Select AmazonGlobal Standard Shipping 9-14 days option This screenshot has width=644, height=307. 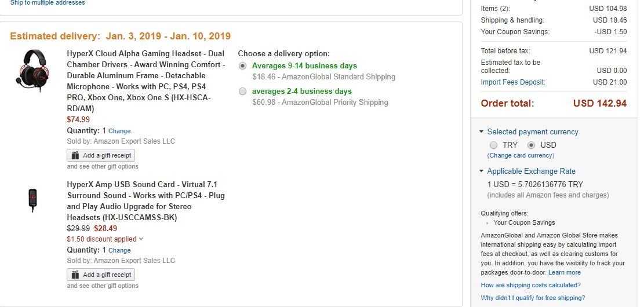(242, 66)
